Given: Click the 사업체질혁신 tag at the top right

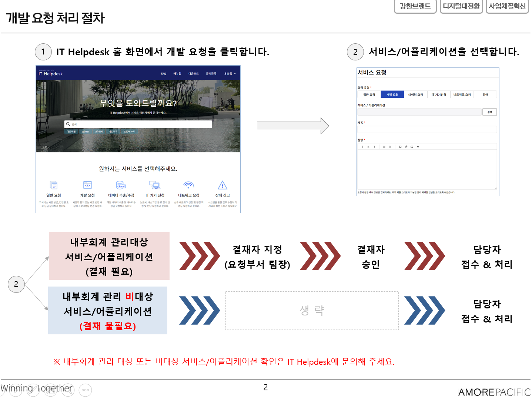Looking at the screenshot, I should pyautogui.click(x=507, y=6).
